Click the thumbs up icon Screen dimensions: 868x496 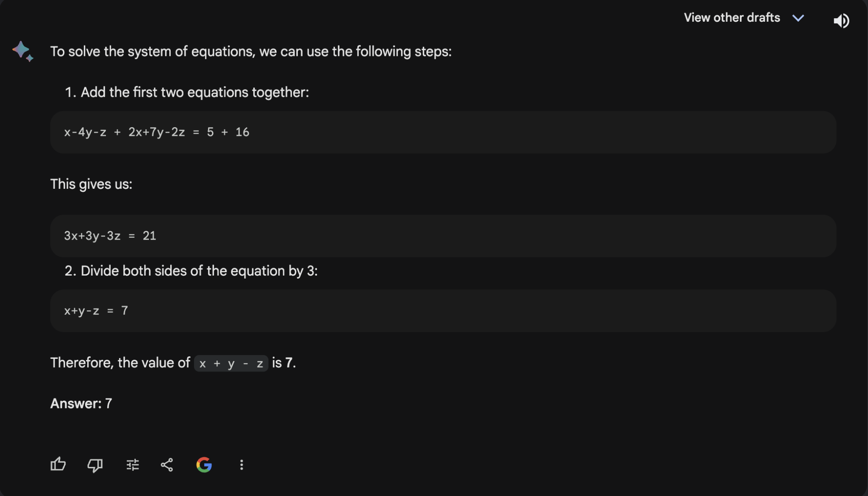pyautogui.click(x=58, y=465)
